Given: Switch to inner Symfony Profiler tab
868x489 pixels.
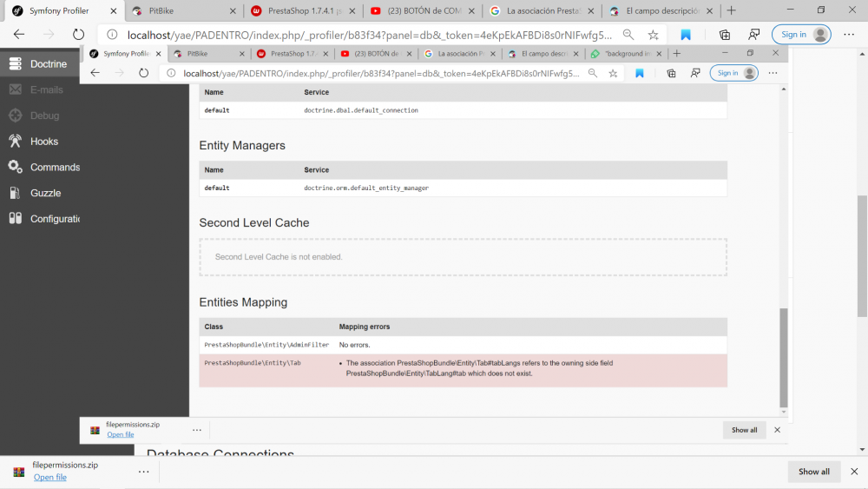Looking at the screenshot, I should (x=126, y=54).
